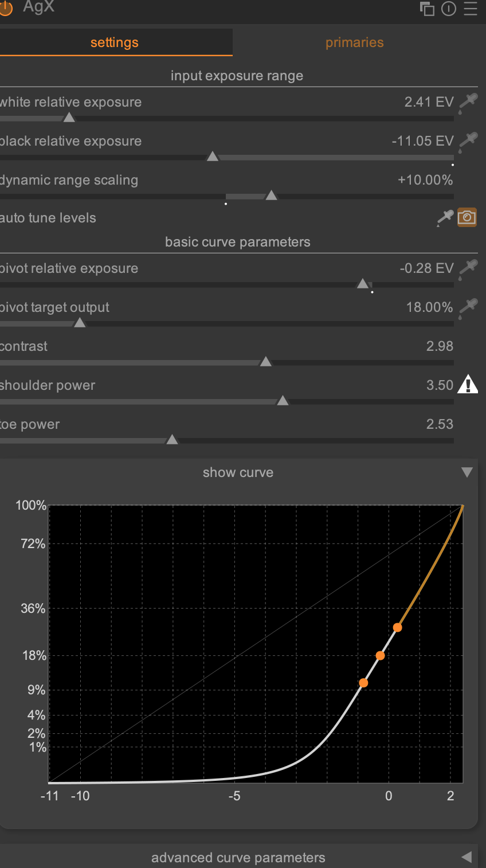Viewport: 486px width, 868px height.
Task: Pick black relative exposure from image
Action: click(x=468, y=141)
